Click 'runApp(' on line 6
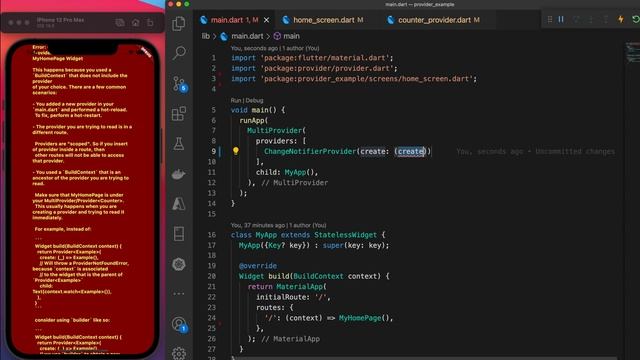Viewport: 640px width, 360px height. [x=253, y=120]
